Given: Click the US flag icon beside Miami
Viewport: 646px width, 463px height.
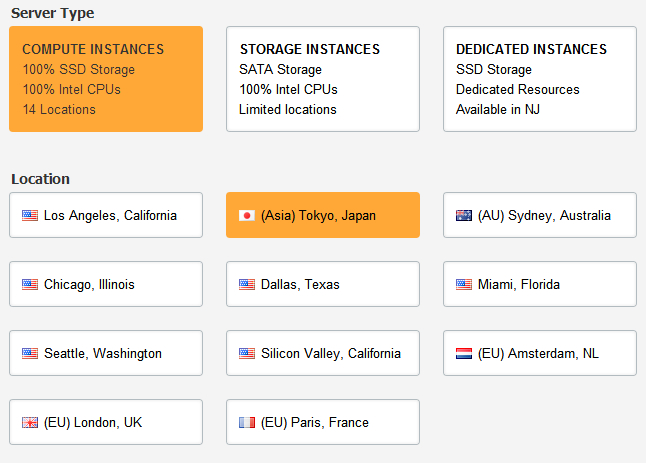Looking at the screenshot, I should coord(464,284).
